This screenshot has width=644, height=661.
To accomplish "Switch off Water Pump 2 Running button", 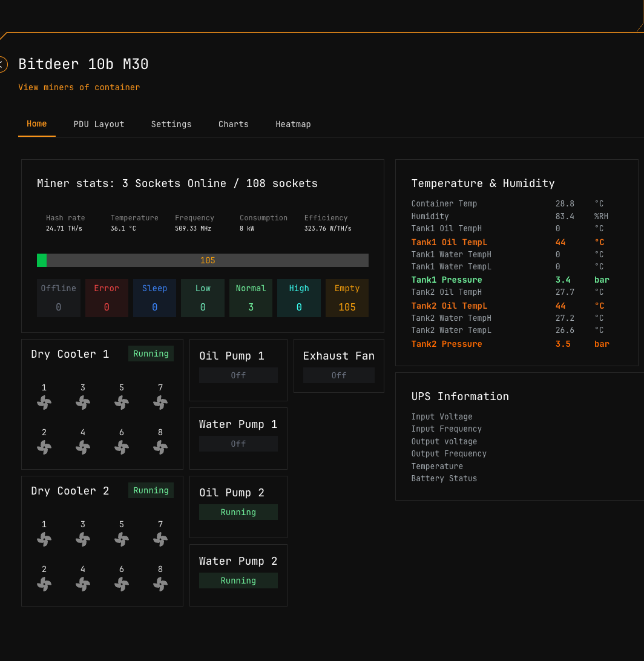I will click(x=238, y=580).
